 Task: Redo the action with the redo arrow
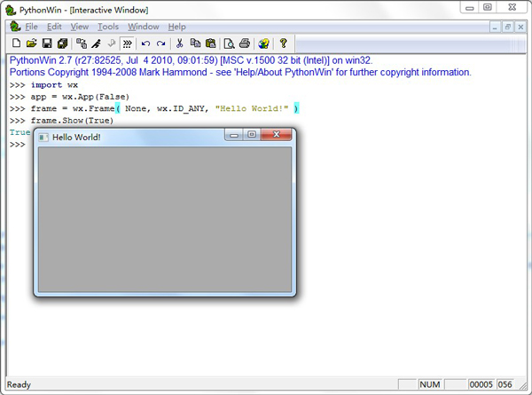160,43
